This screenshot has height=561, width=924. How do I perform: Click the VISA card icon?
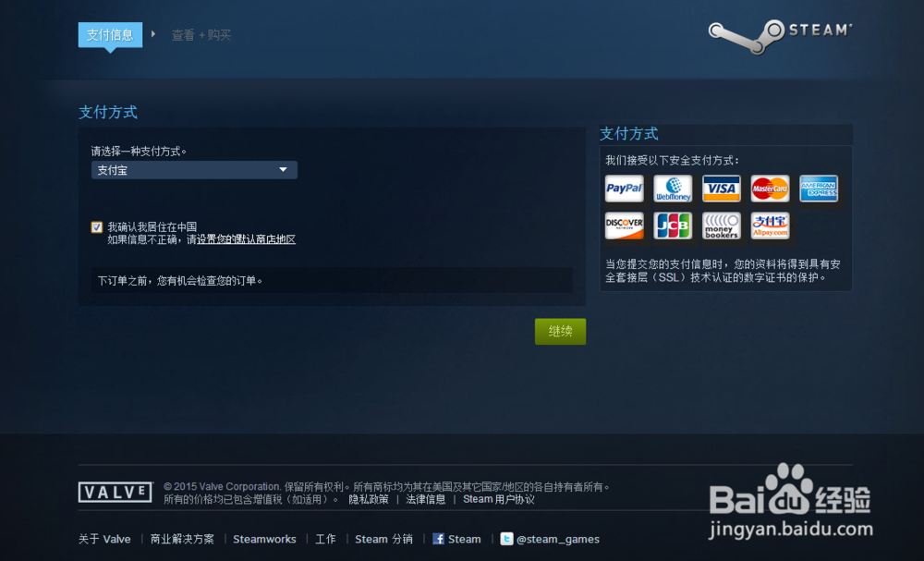point(721,189)
